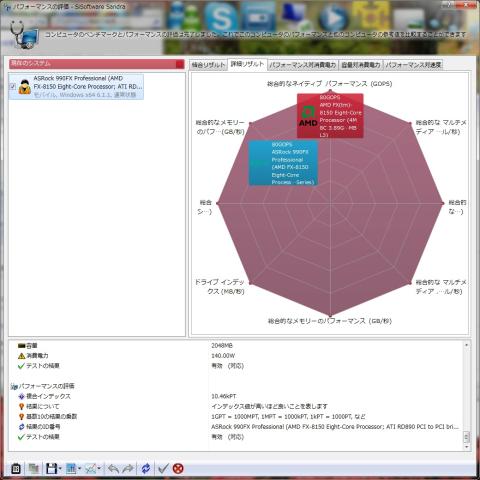This screenshot has height=480, width=480.
Task: Click the details list scrollbar up arrow
Action: click(467, 345)
